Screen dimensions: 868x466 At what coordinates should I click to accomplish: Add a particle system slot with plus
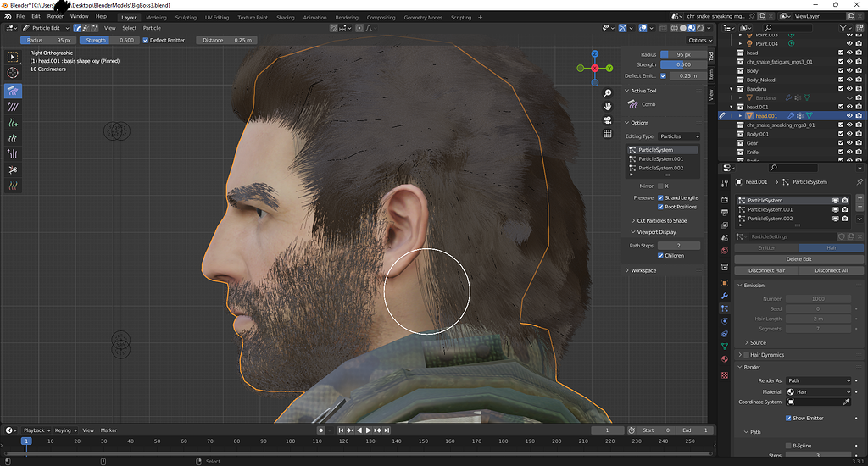860,198
